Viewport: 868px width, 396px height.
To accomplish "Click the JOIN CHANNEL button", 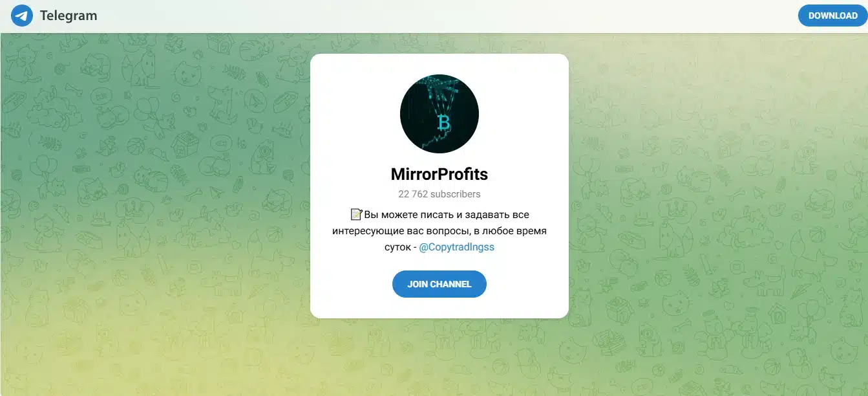I will [439, 284].
